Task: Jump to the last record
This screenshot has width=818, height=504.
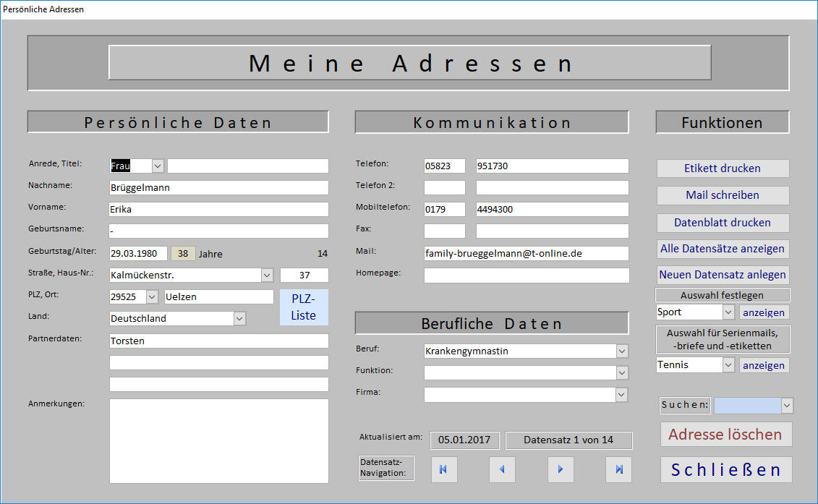Action: 618,469
